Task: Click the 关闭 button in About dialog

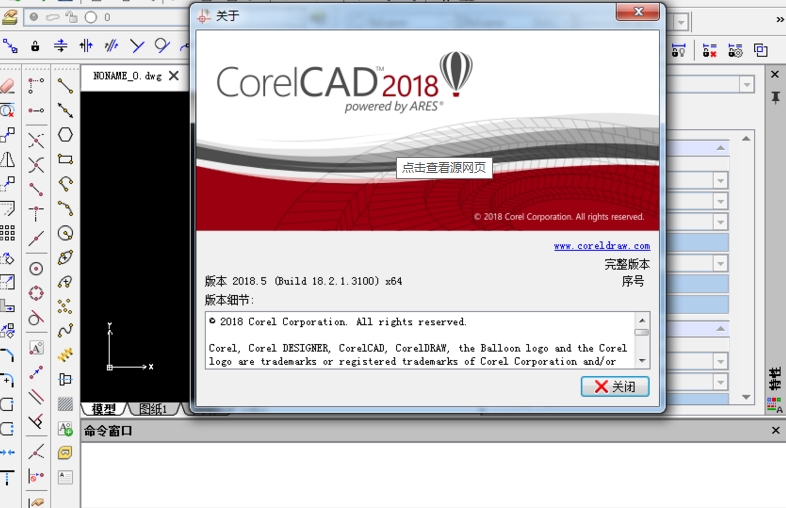Action: (x=615, y=387)
